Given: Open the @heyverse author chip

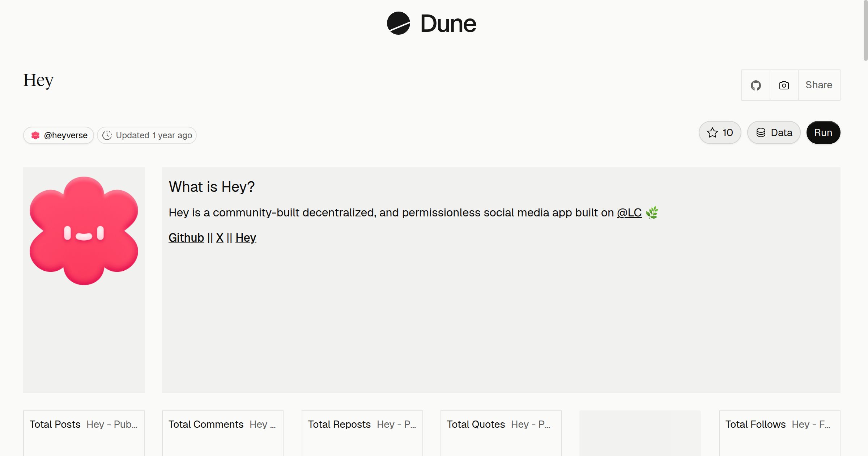Looking at the screenshot, I should (59, 135).
